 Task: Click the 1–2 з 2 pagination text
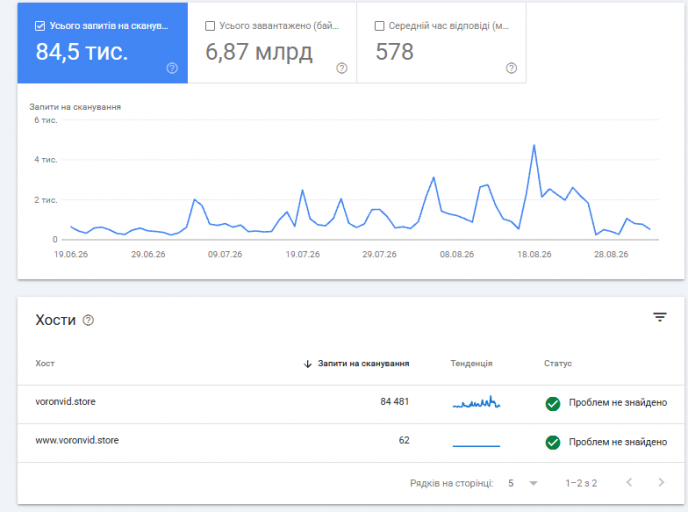(x=581, y=483)
